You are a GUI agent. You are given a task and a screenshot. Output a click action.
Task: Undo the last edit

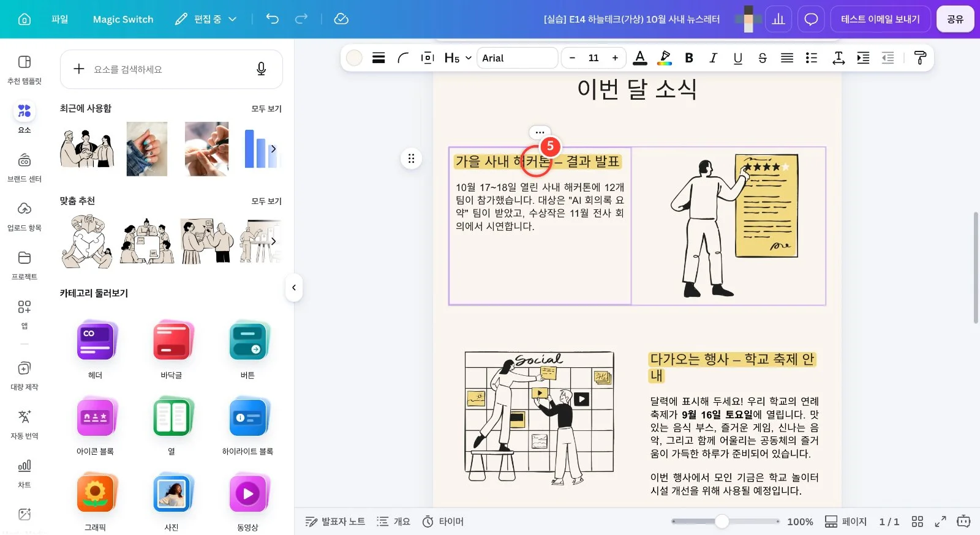(x=273, y=19)
